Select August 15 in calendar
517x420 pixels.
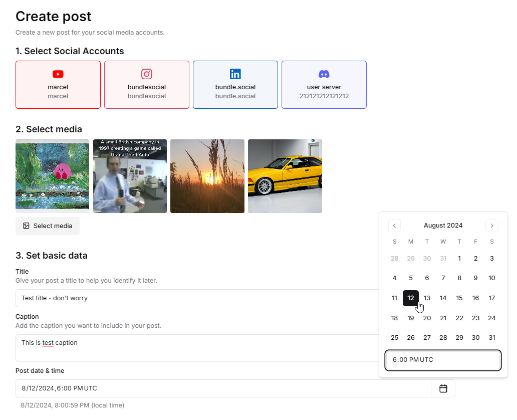tap(459, 298)
